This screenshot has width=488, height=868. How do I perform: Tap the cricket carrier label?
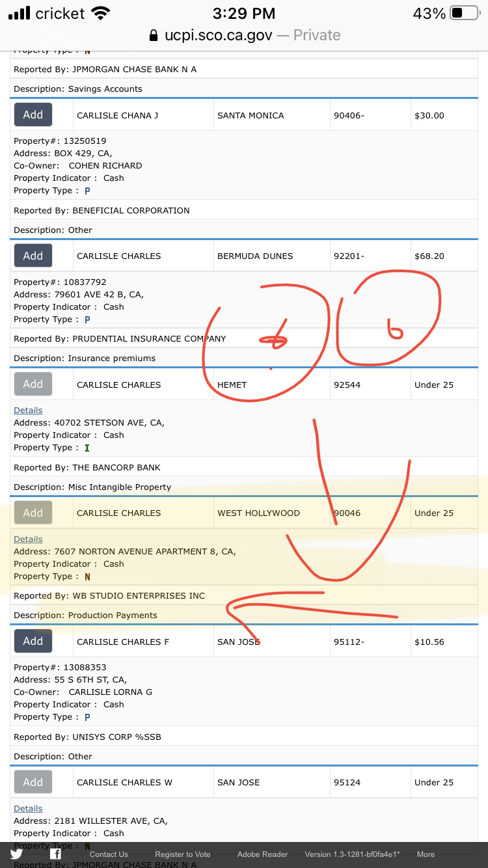click(60, 13)
